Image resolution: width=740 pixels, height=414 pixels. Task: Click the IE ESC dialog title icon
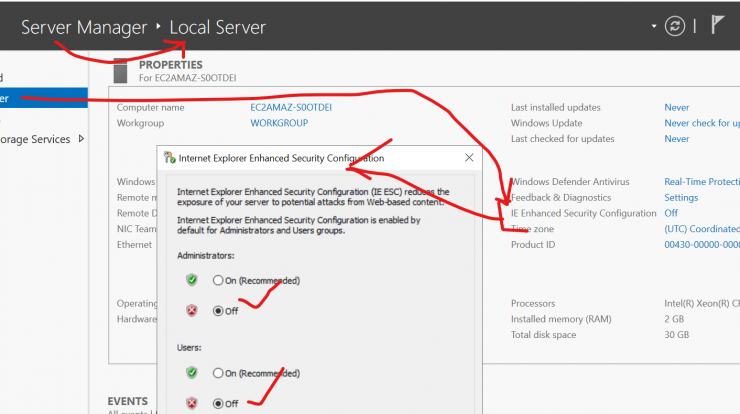pyautogui.click(x=169, y=158)
